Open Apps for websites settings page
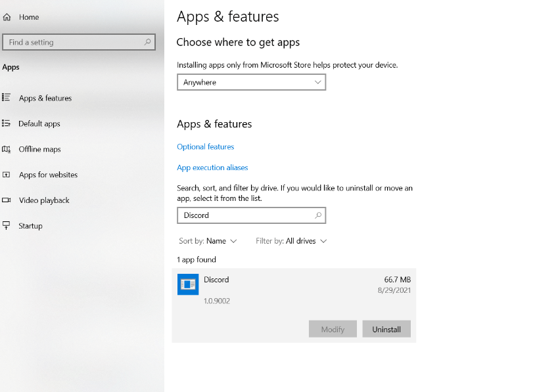Screen dimensions: 535x392 [x=48, y=175]
